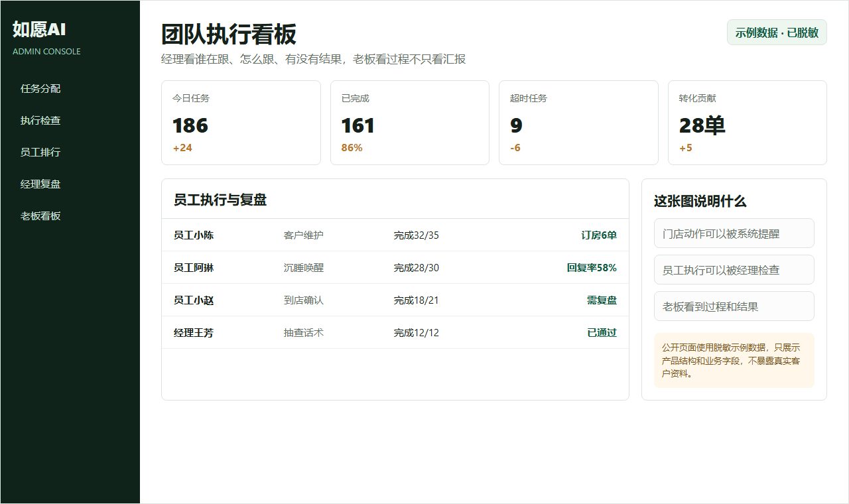
Task: Click the 回复率58% result
Action: (x=592, y=268)
